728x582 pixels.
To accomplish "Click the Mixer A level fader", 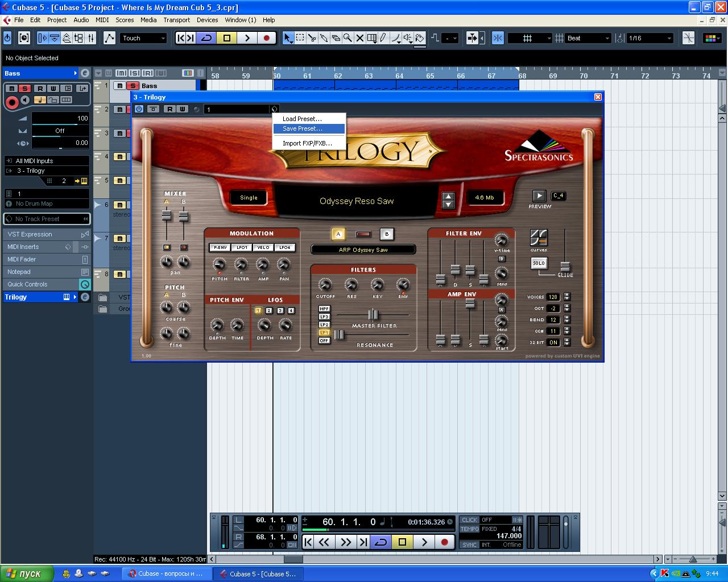I will click(166, 215).
